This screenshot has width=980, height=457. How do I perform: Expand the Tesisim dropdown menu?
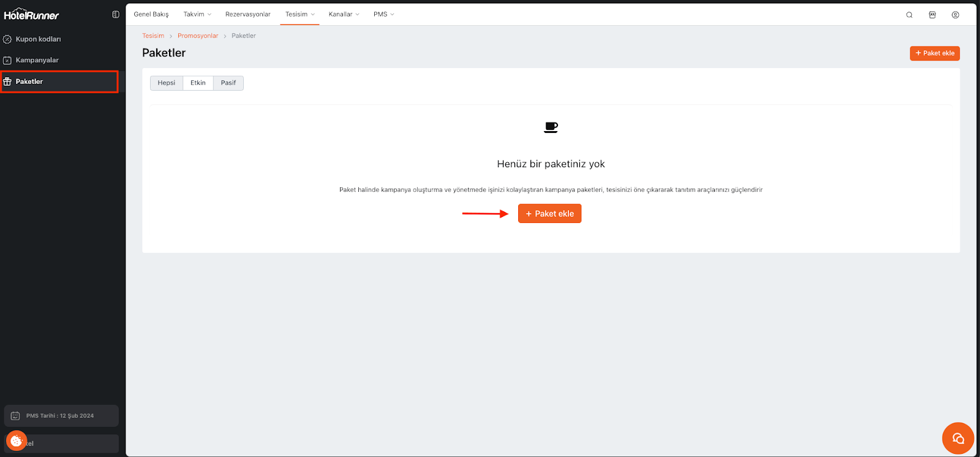click(x=300, y=14)
